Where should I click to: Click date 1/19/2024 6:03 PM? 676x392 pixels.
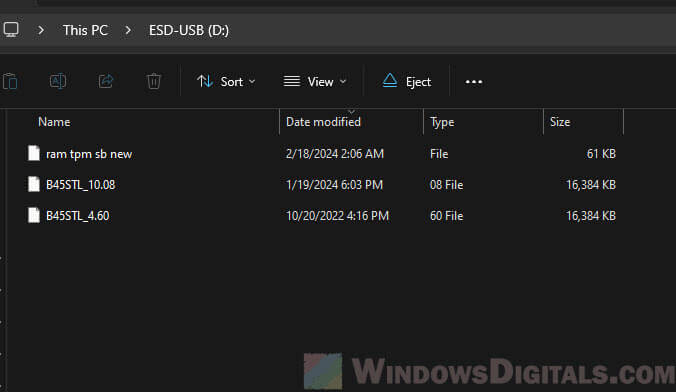point(334,185)
